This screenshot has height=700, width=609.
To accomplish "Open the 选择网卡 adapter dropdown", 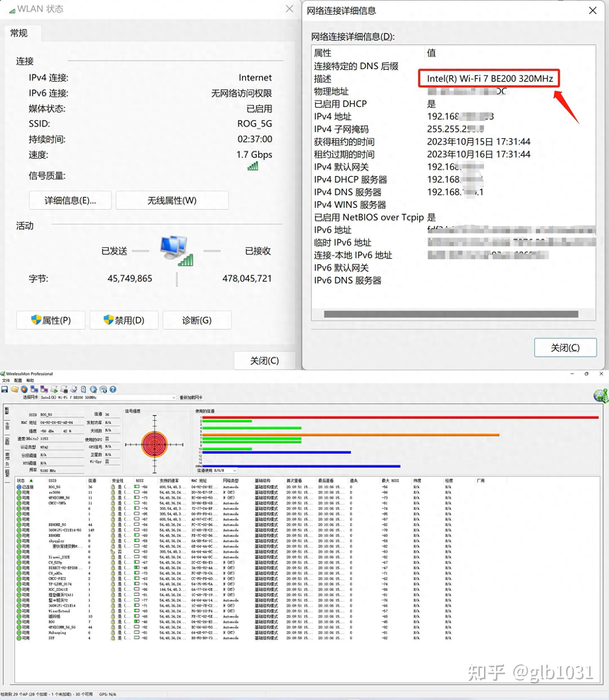I will point(108,398).
